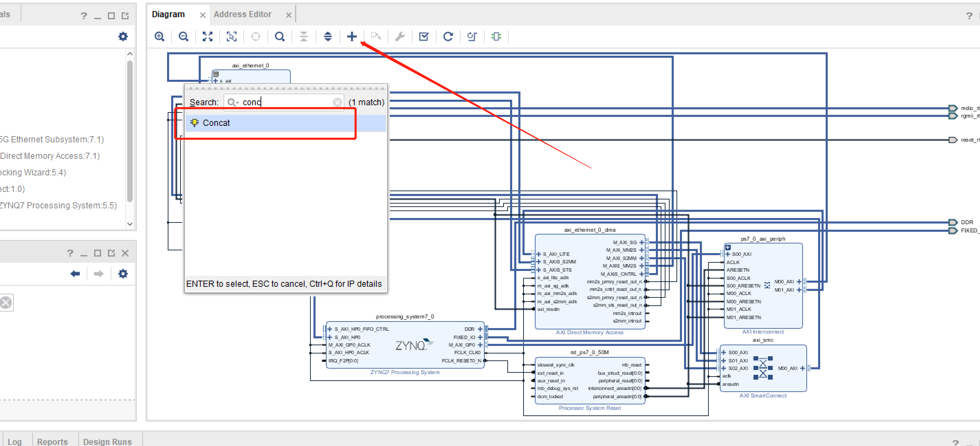Image resolution: width=980 pixels, height=446 pixels.
Task: Expand DDR port on processing_system7_0
Action: [x=480, y=329]
